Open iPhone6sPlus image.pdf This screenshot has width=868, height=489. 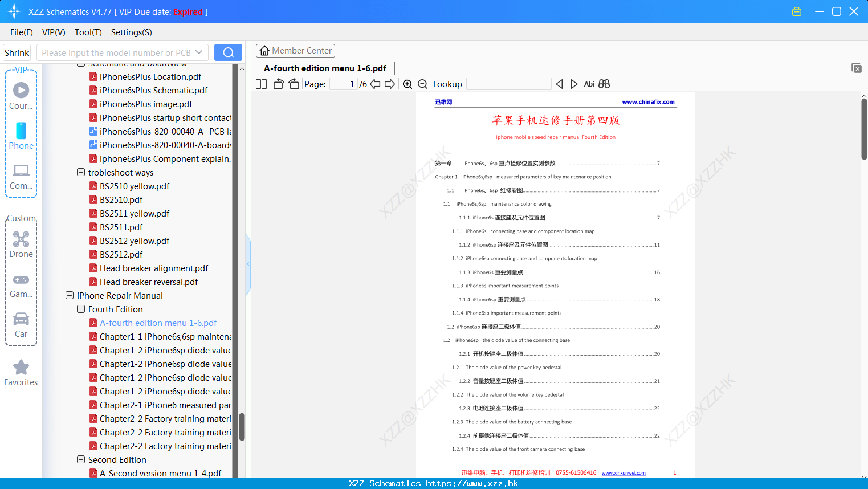pos(146,104)
